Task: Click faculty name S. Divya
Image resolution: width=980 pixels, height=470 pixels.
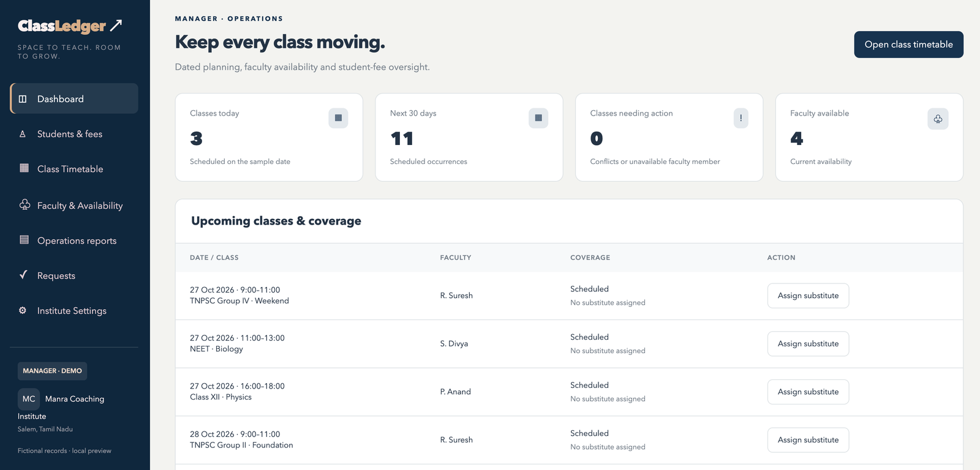Action: (x=454, y=344)
